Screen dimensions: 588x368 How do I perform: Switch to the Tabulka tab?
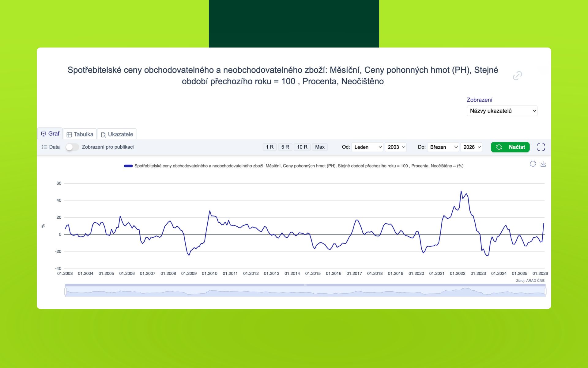click(x=80, y=134)
